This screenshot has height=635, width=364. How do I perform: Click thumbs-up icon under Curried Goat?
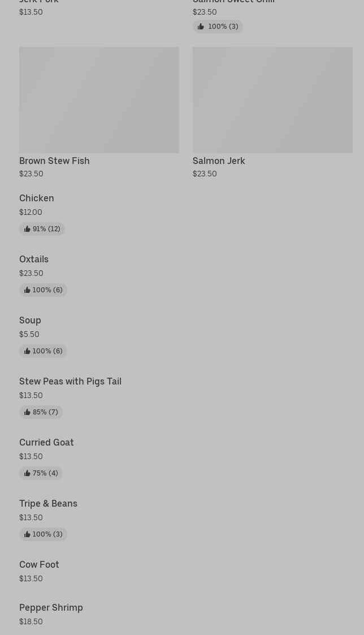[27, 473]
